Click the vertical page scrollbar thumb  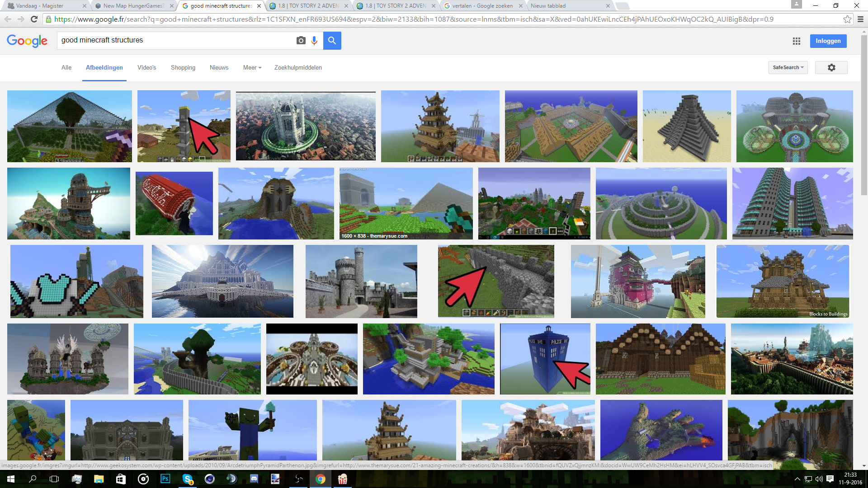864,115
